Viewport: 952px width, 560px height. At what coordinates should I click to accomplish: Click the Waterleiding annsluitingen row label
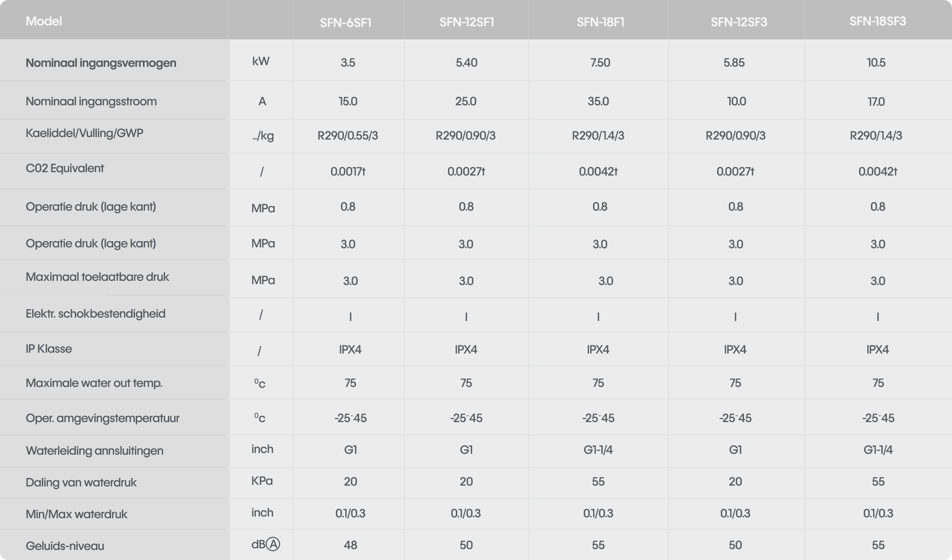(94, 451)
